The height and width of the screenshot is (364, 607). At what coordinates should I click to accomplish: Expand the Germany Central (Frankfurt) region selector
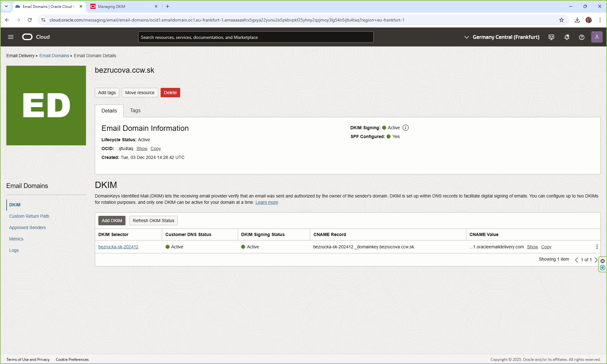pyautogui.click(x=502, y=37)
